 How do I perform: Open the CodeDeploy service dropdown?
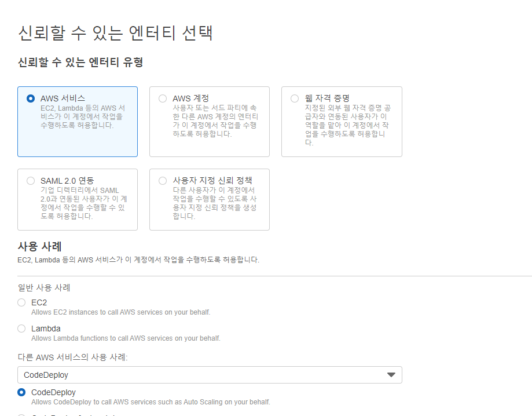click(210, 375)
